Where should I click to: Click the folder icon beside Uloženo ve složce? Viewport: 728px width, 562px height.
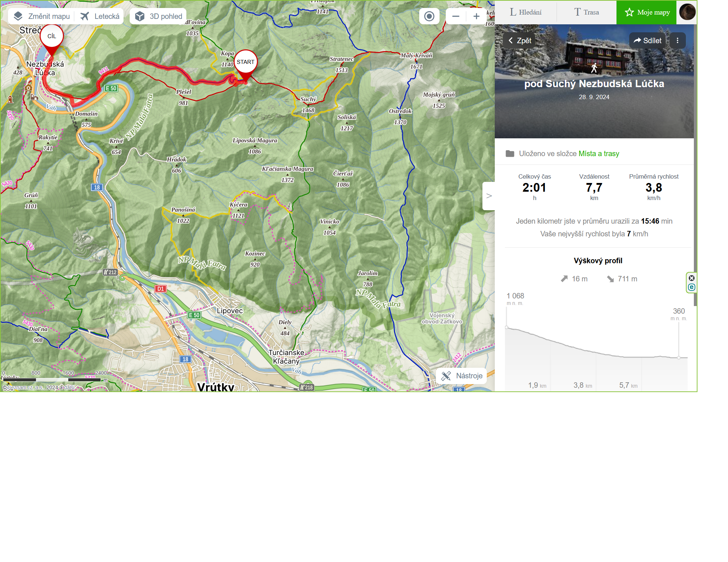point(510,154)
